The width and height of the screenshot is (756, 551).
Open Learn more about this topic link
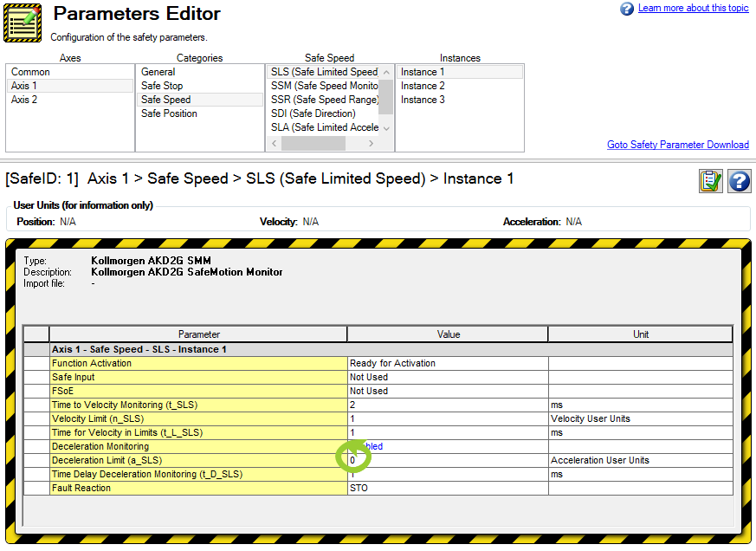coord(694,8)
